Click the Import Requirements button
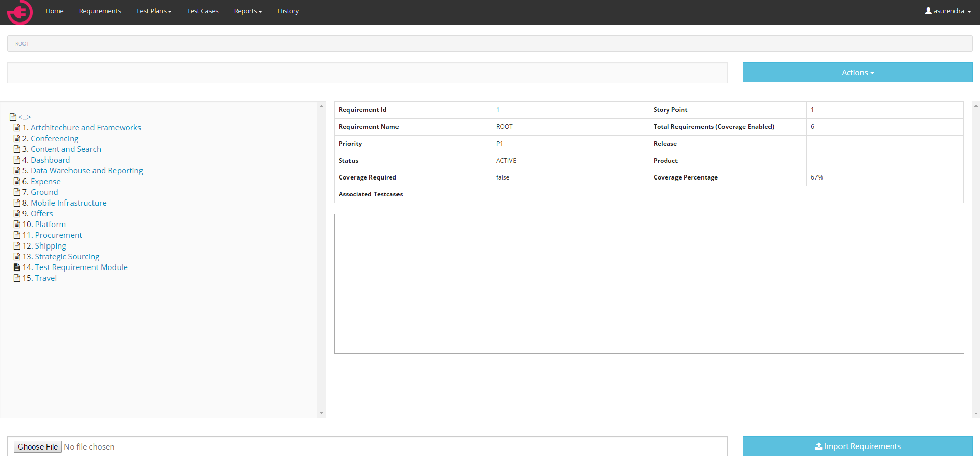The image size is (980, 470). pos(857,446)
